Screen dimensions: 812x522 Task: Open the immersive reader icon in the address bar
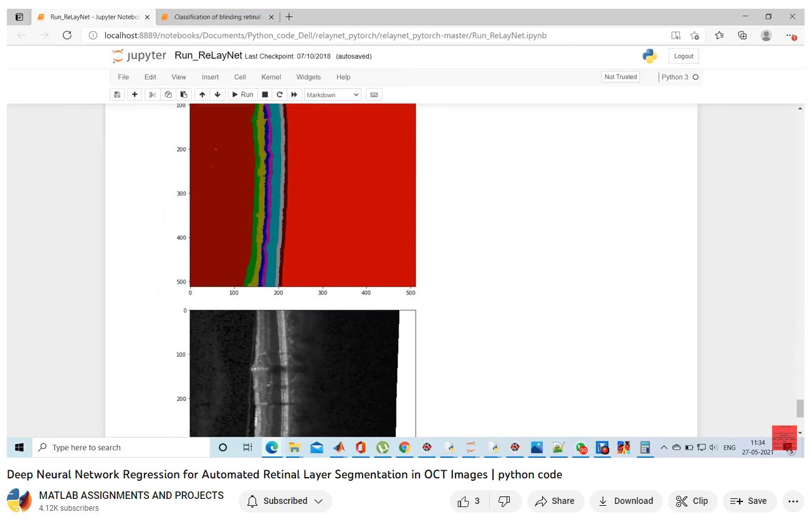pyautogui.click(x=676, y=36)
